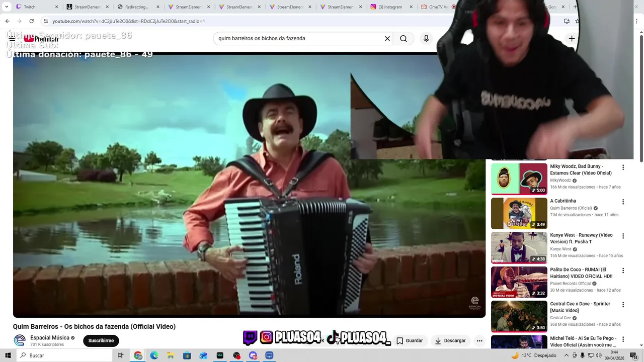
Task: Switch to the Redirecting tab
Action: (137, 7)
